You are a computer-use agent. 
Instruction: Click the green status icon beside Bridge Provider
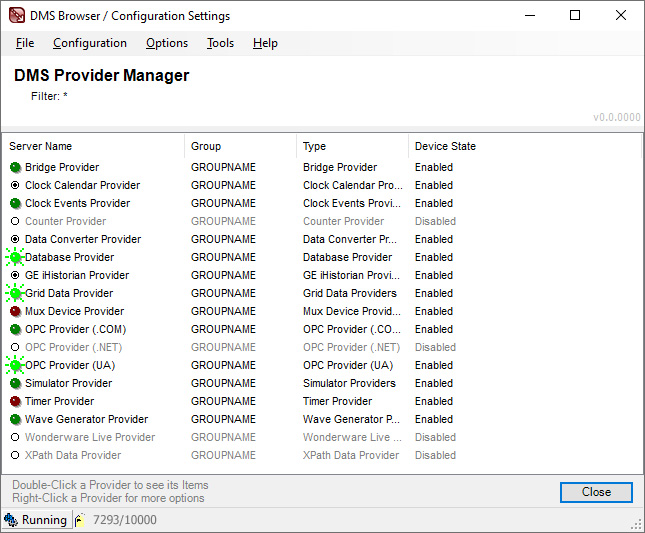pyautogui.click(x=15, y=168)
